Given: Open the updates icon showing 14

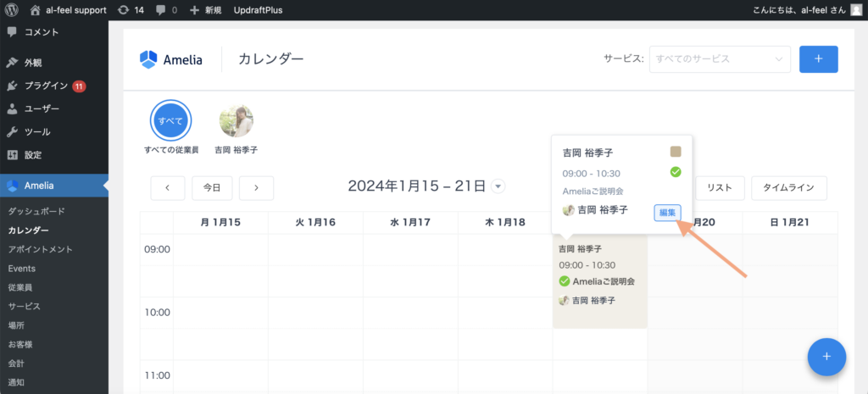Looking at the screenshot, I should point(132,10).
